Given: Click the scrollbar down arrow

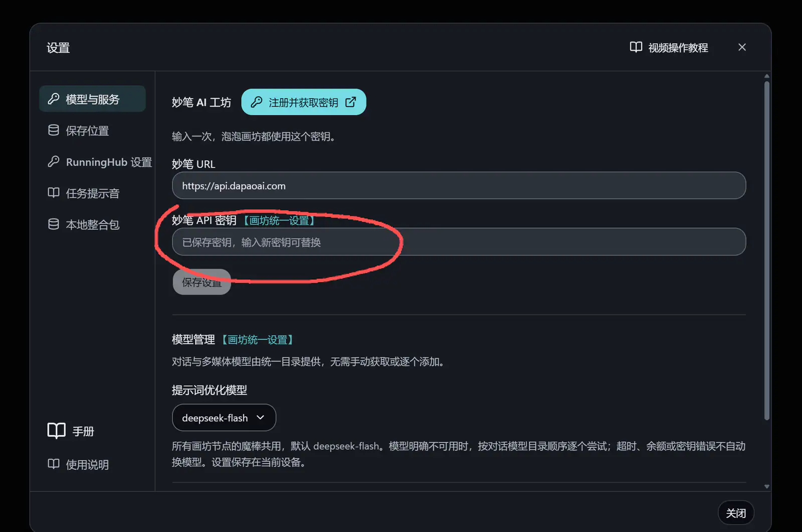Looking at the screenshot, I should [x=766, y=486].
